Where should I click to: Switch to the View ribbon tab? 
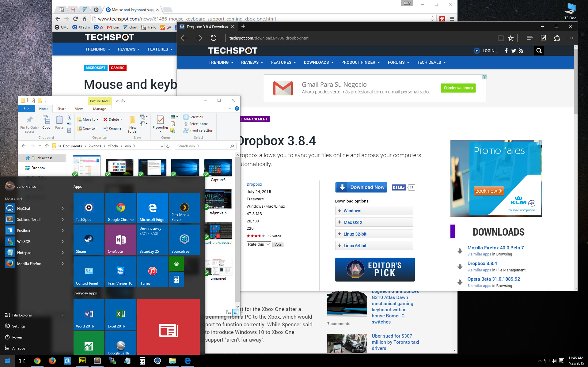[79, 109]
